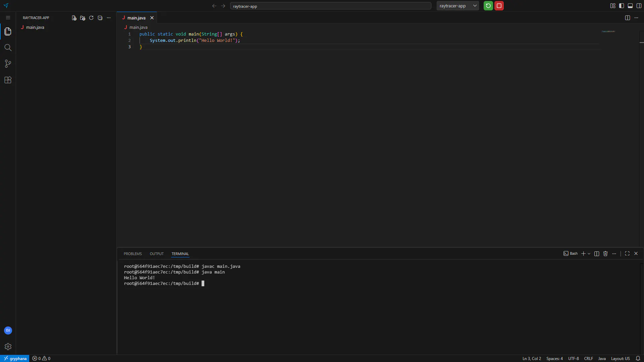The width and height of the screenshot is (644, 362).
Task: Click the red stop debug button
Action: tap(499, 6)
